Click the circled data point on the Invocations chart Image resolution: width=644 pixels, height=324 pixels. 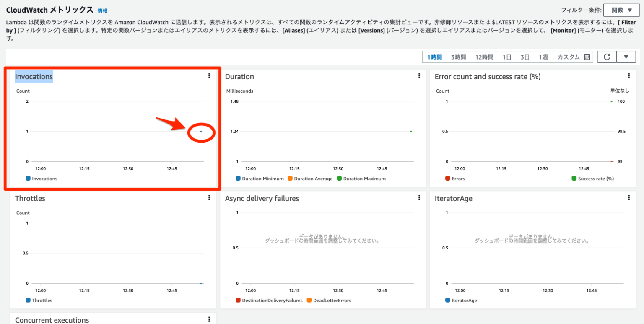201,131
